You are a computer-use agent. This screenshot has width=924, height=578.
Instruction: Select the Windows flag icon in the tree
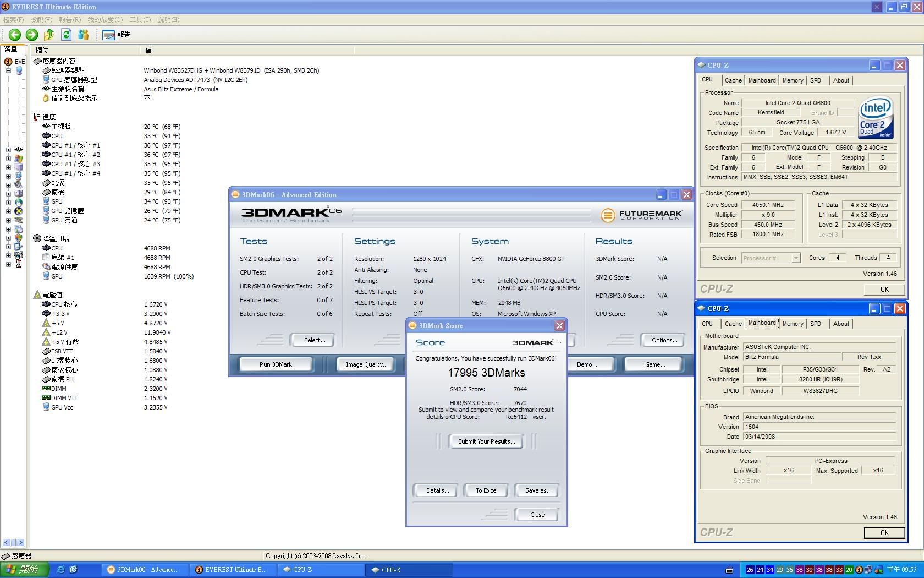19,159
